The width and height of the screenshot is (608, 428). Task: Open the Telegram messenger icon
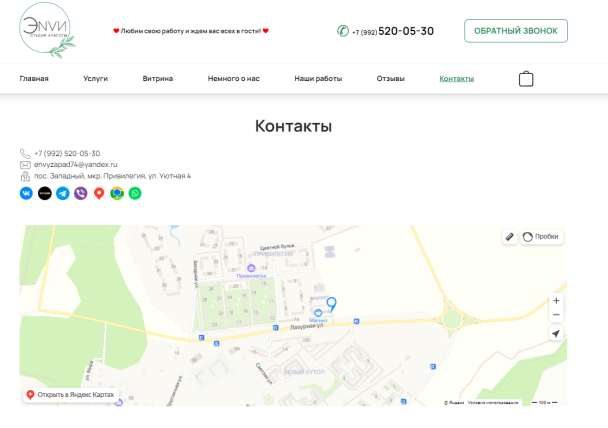[x=62, y=193]
